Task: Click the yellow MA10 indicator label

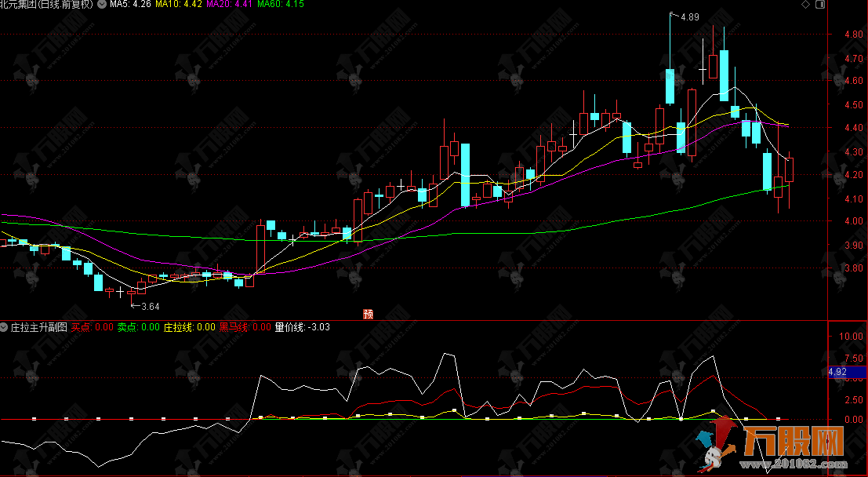Action: click(179, 5)
